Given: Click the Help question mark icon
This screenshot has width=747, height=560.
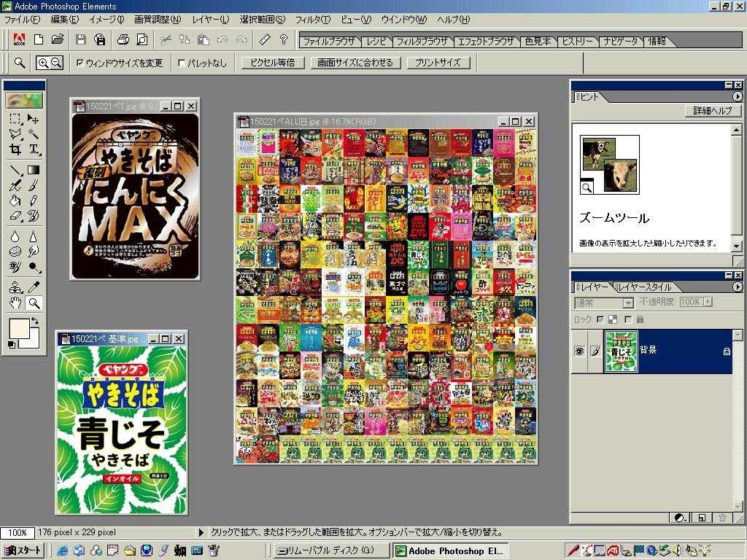Looking at the screenshot, I should 284,39.
